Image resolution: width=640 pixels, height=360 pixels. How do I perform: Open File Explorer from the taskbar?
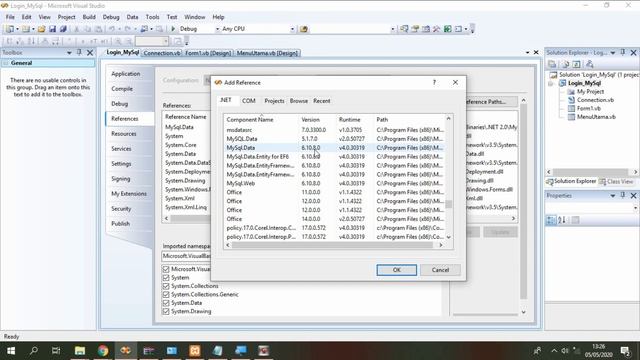(x=80, y=351)
